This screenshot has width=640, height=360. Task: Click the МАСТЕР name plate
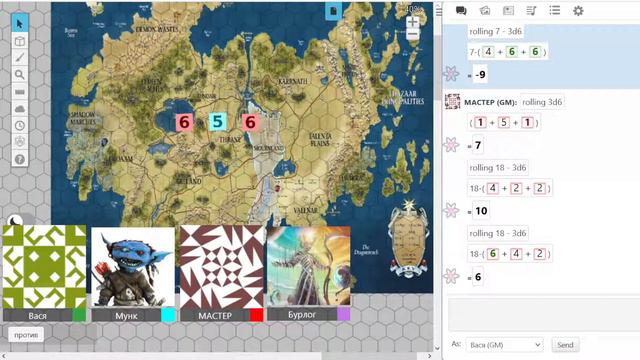[215, 315]
